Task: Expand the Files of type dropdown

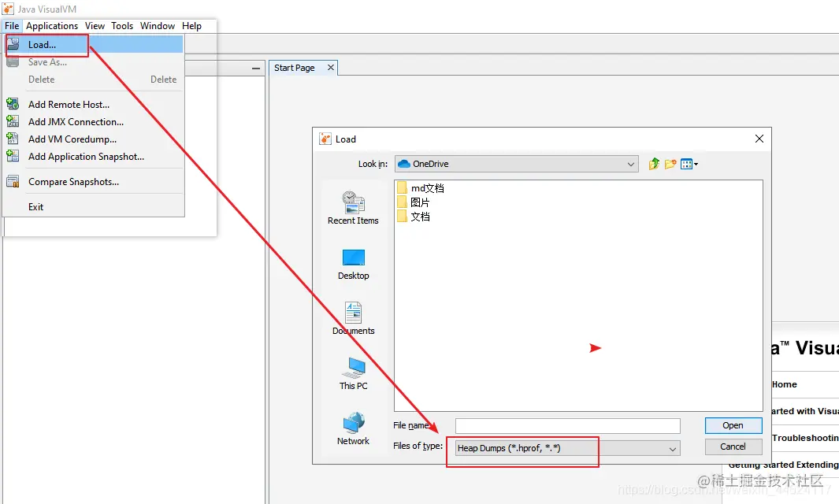Action: (673, 449)
